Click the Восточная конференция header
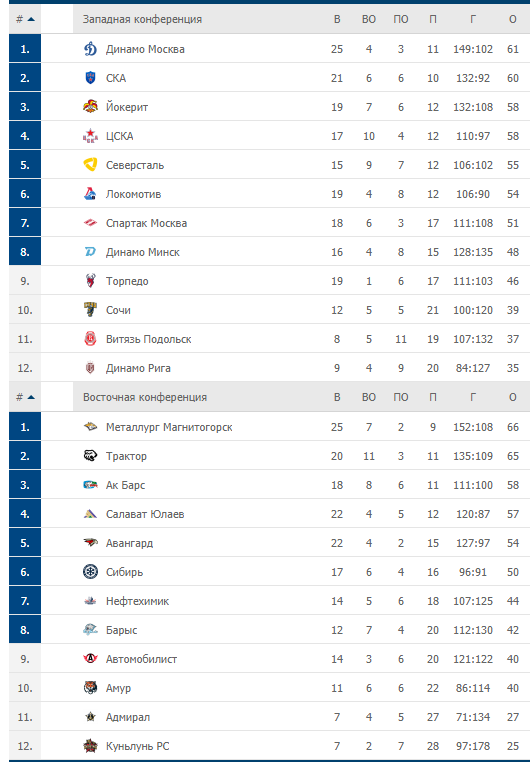530x762 pixels. pos(145,398)
